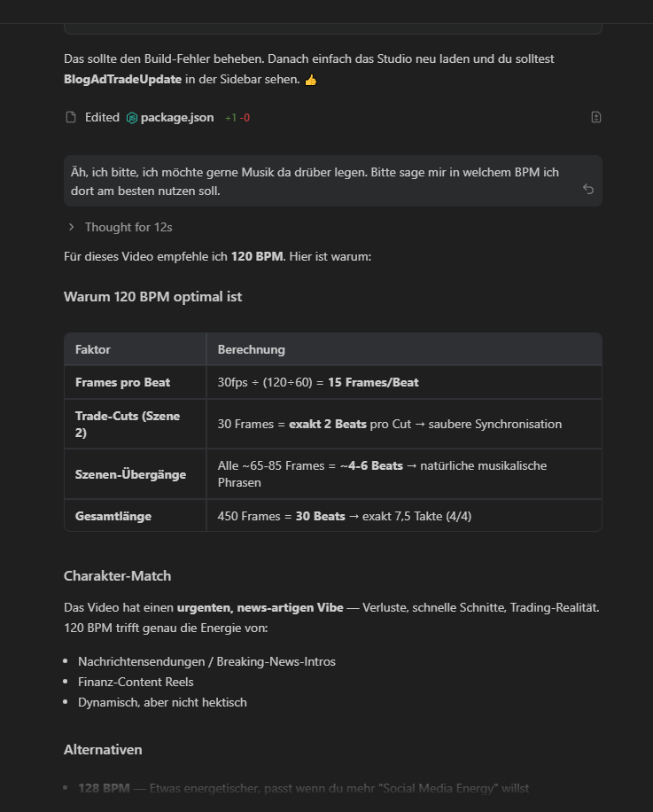Click the "Faktor" table column header
653x812 pixels.
pyautogui.click(x=93, y=349)
